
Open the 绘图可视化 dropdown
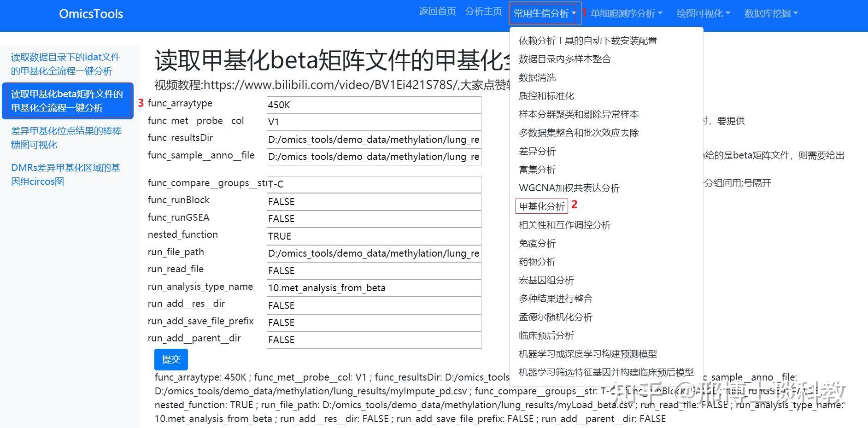coord(701,13)
